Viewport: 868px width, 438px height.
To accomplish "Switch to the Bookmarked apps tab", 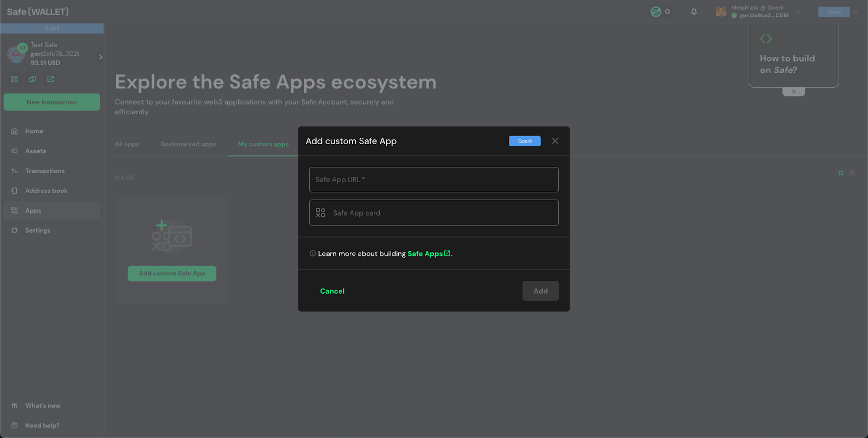I will (x=188, y=144).
